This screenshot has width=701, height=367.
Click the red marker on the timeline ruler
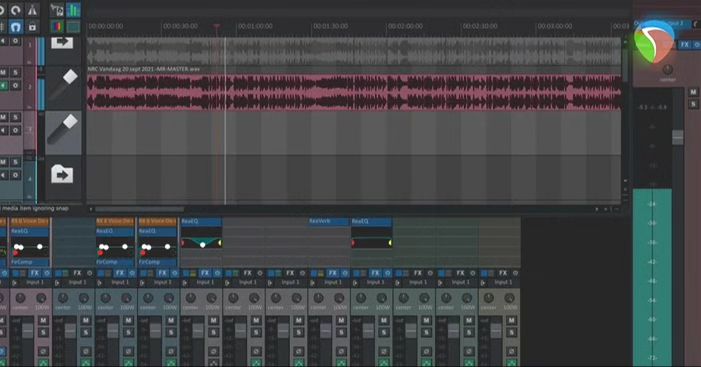[x=217, y=26]
